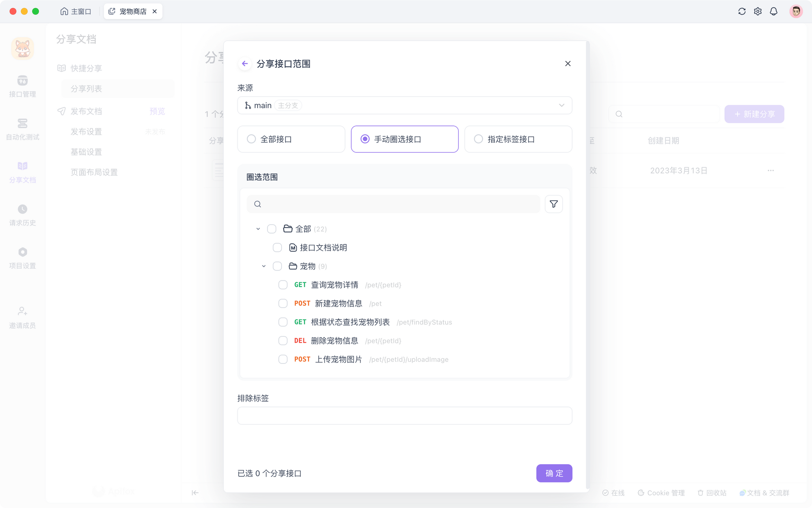Check the 上传宠物图片 checkbox

283,359
